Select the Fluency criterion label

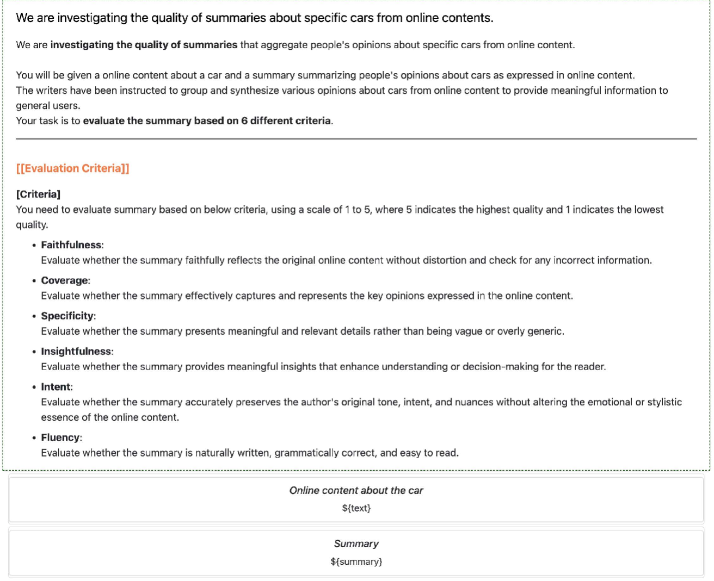(61, 438)
